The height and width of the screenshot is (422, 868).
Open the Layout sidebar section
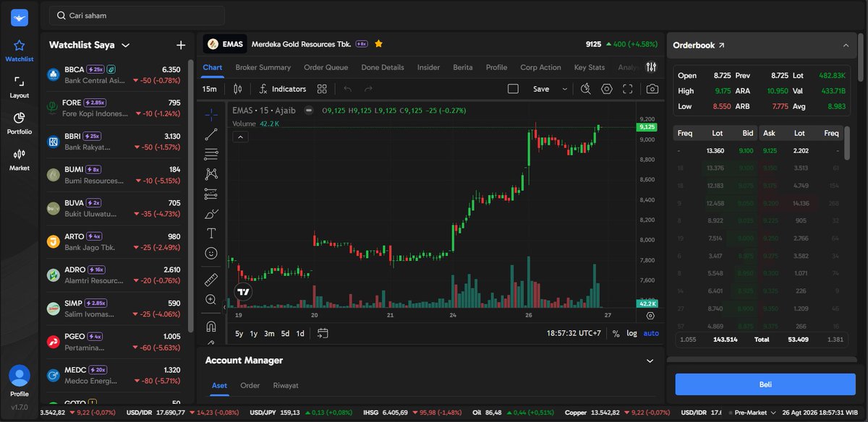pyautogui.click(x=20, y=87)
